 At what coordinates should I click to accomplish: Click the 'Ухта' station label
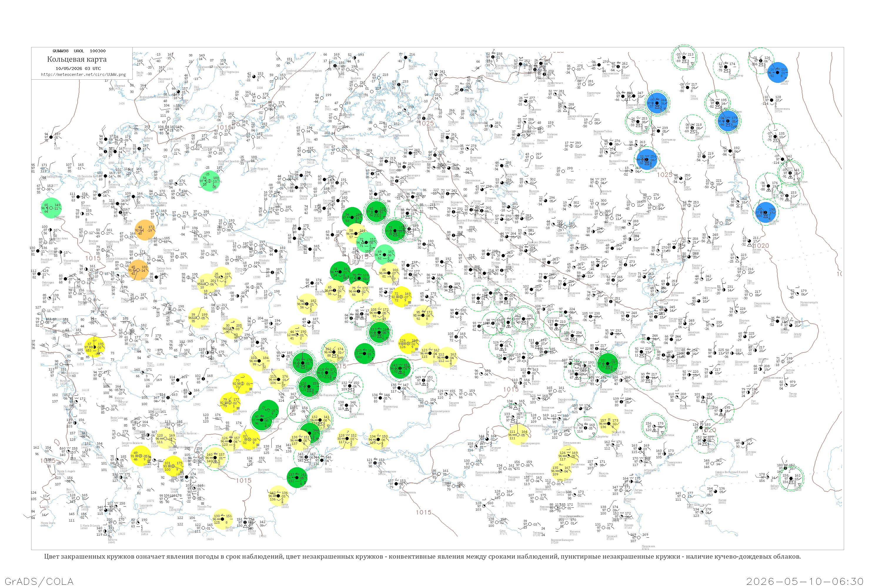[693, 96]
